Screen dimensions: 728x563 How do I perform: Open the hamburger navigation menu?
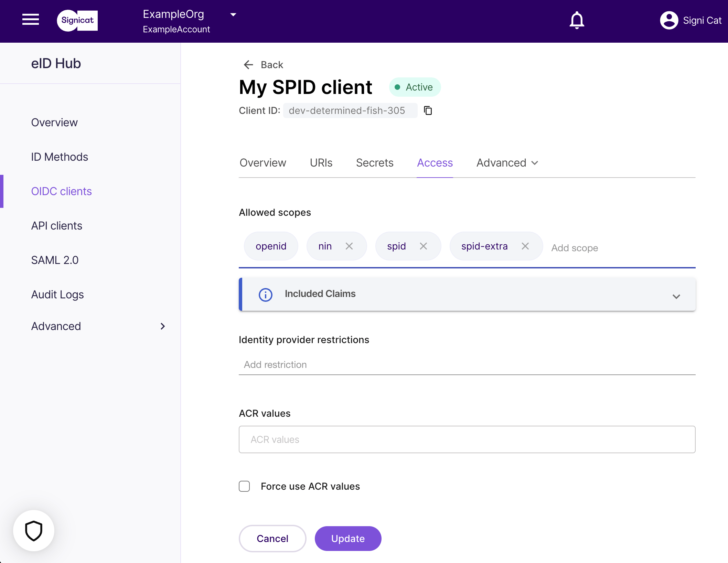tap(31, 20)
